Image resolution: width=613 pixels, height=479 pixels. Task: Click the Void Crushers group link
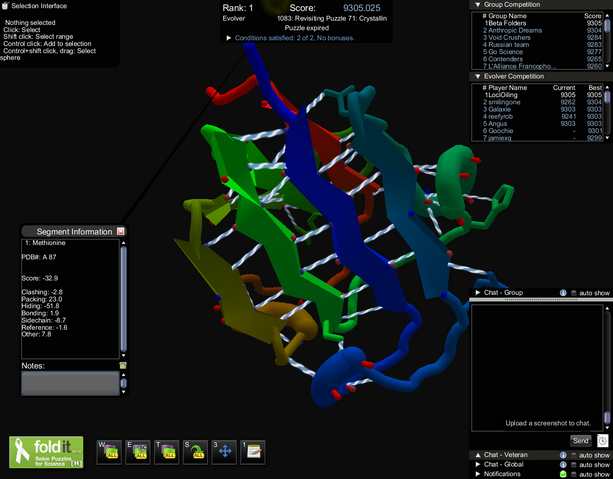tap(509, 38)
